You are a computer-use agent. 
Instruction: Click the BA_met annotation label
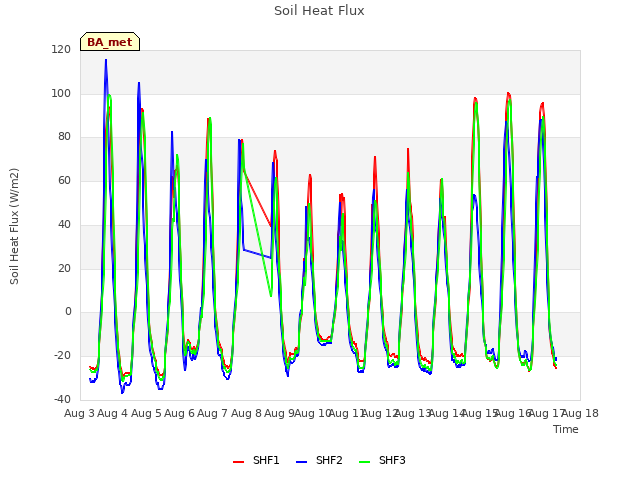[110, 42]
